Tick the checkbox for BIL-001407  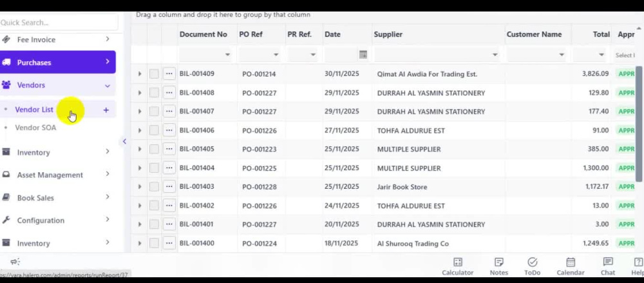point(154,112)
